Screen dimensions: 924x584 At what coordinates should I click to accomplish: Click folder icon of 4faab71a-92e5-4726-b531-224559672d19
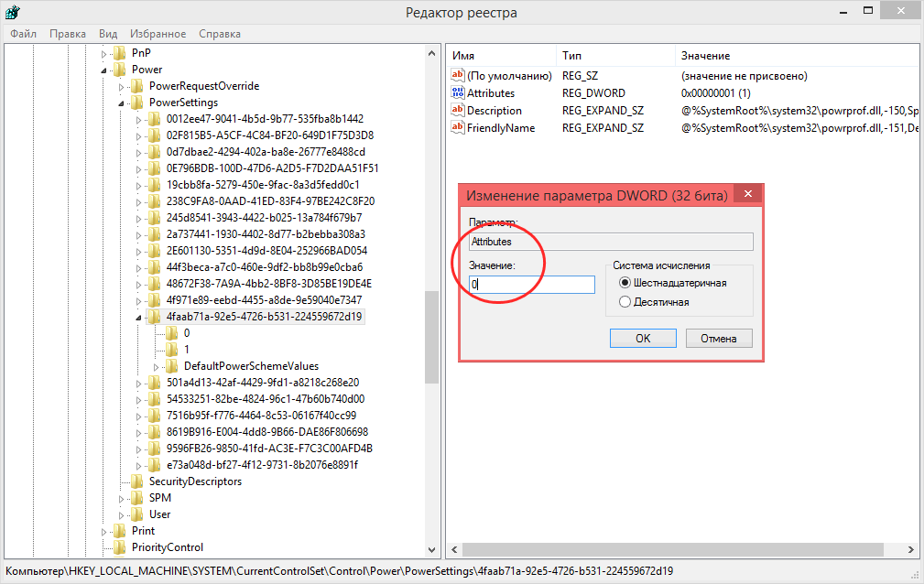(155, 317)
